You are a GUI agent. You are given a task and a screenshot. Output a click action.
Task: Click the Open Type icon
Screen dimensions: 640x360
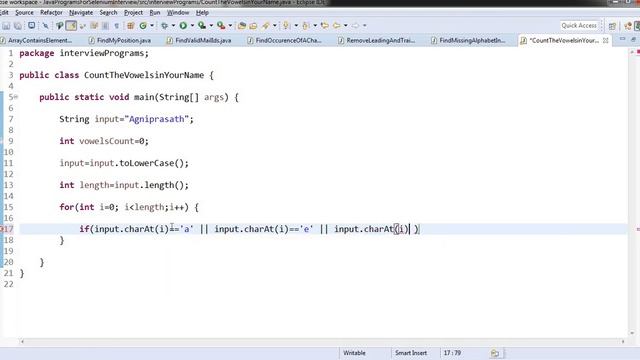242,26
